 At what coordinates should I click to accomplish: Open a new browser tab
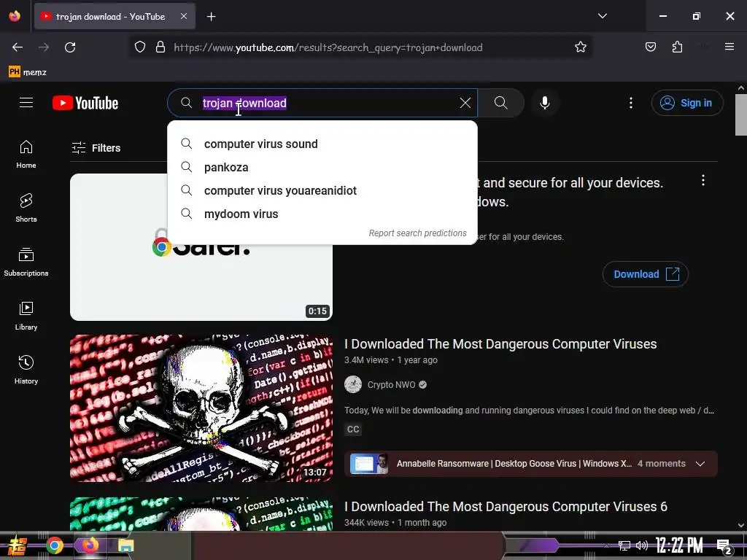[x=211, y=17]
